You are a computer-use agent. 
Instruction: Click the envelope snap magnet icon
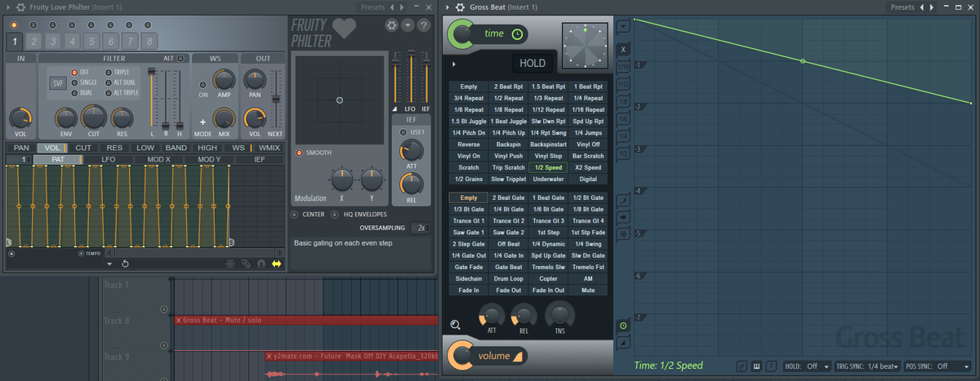pos(261,264)
